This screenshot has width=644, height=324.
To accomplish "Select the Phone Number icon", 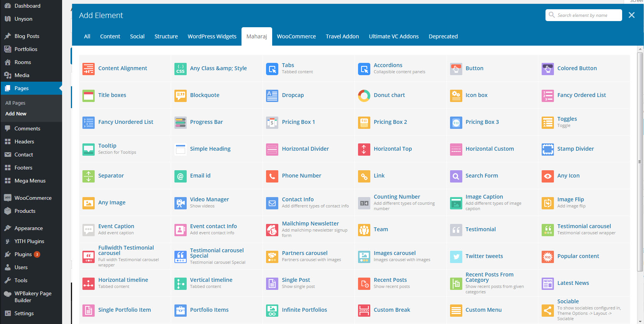I will pos(272,176).
